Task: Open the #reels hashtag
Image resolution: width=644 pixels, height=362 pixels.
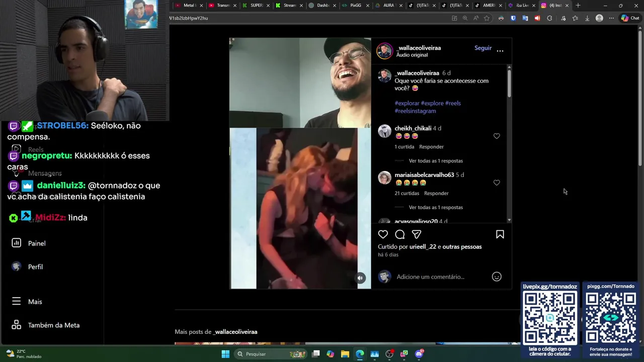Action: 453,103
